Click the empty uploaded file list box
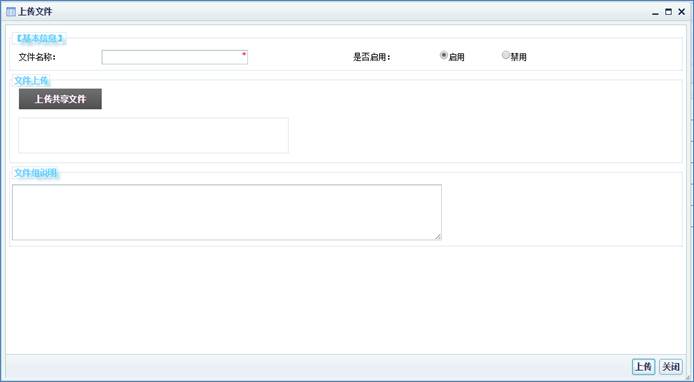 (x=154, y=135)
